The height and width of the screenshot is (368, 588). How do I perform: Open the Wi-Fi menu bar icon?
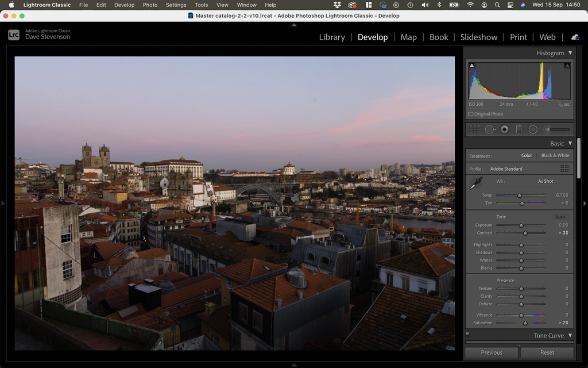coord(470,5)
